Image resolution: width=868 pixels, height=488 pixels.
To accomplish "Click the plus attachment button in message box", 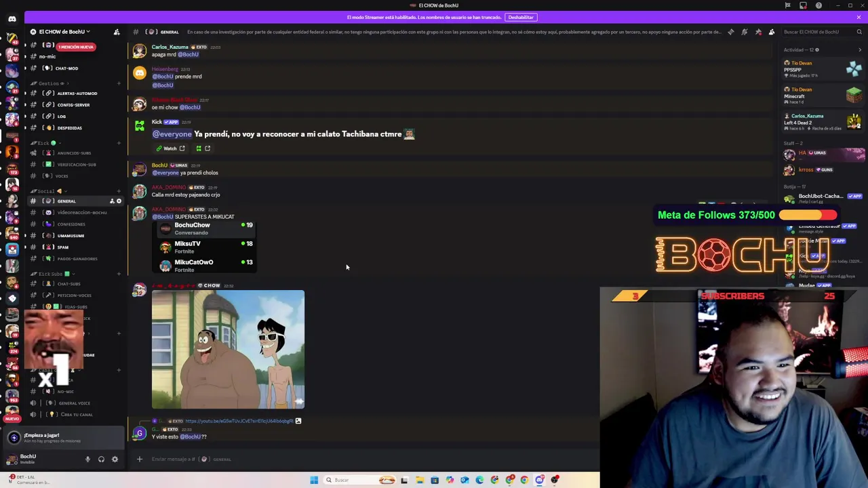I will click(140, 460).
